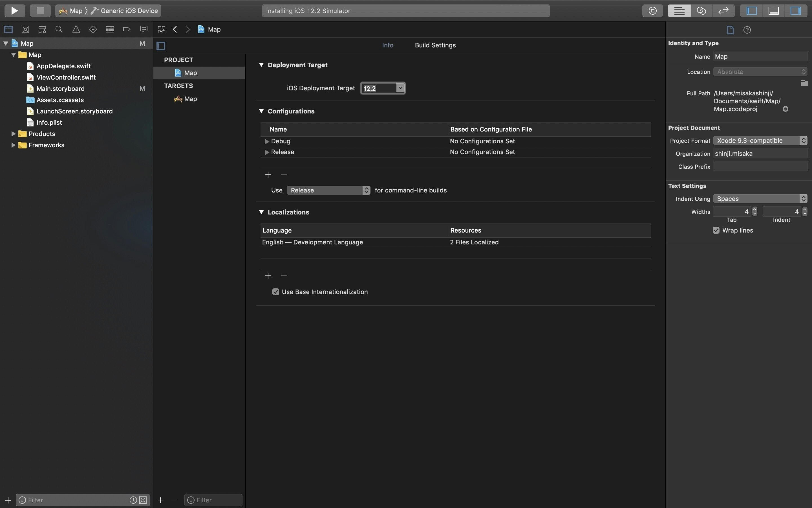The height and width of the screenshot is (508, 812).
Task: Open Main.storyboard file
Action: [60, 89]
